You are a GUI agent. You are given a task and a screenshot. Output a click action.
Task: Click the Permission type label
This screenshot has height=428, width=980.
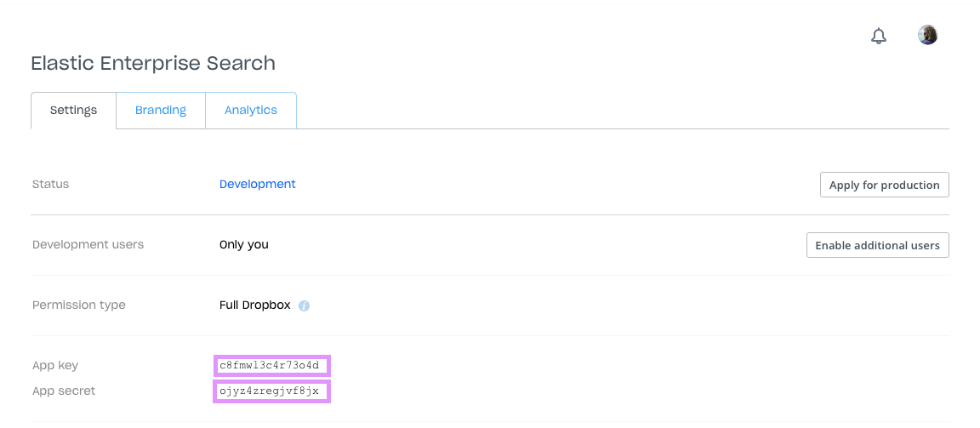point(79,305)
